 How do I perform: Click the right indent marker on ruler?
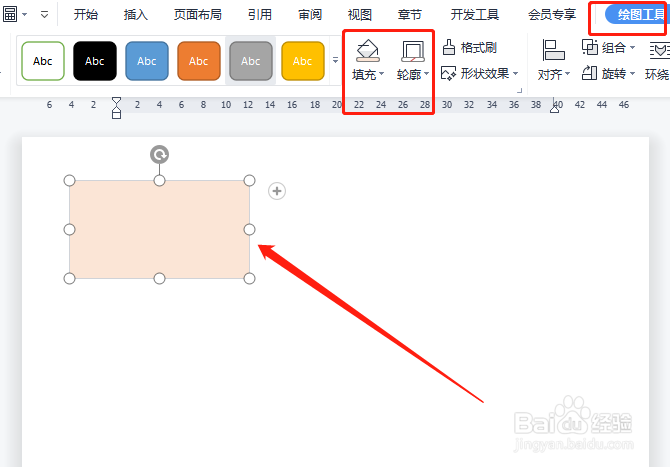pos(555,108)
